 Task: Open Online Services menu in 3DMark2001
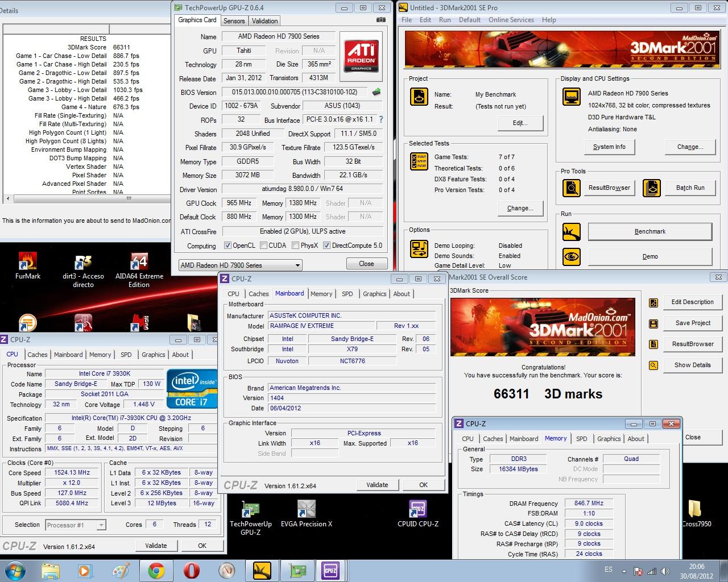click(511, 20)
